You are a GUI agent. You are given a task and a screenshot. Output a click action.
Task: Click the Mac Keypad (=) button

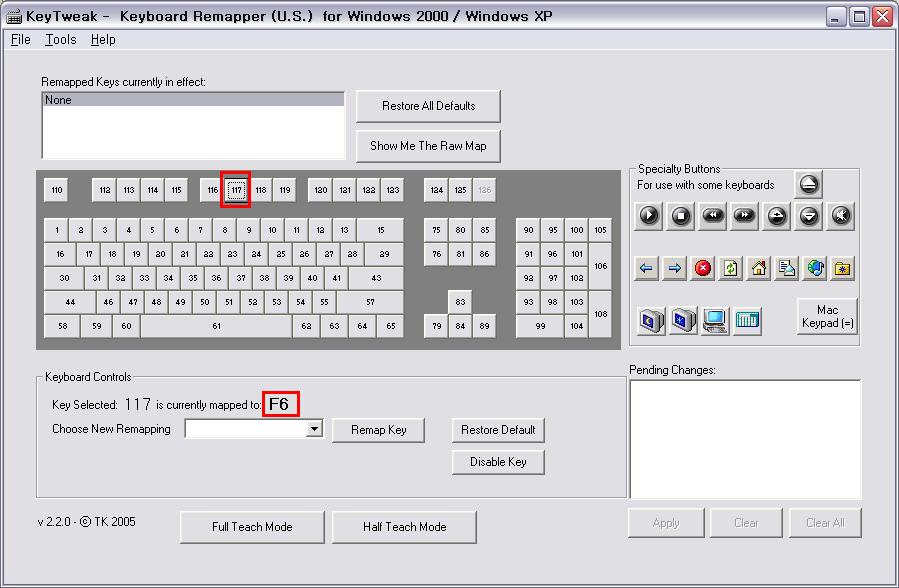(x=827, y=316)
